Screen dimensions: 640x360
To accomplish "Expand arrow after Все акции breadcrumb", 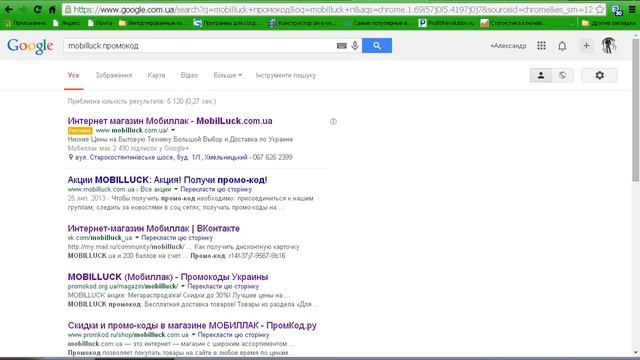I will point(176,189).
